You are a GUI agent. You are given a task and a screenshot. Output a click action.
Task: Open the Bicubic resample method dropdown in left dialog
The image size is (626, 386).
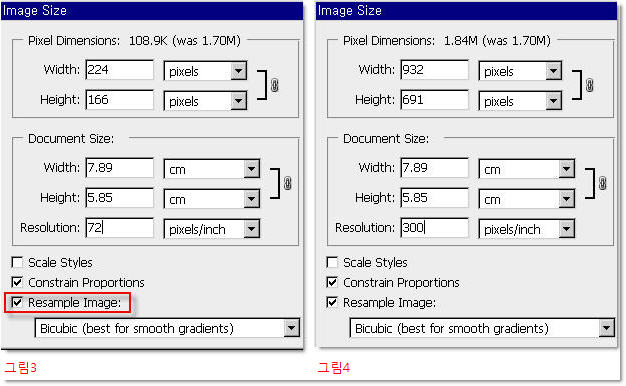coord(167,328)
